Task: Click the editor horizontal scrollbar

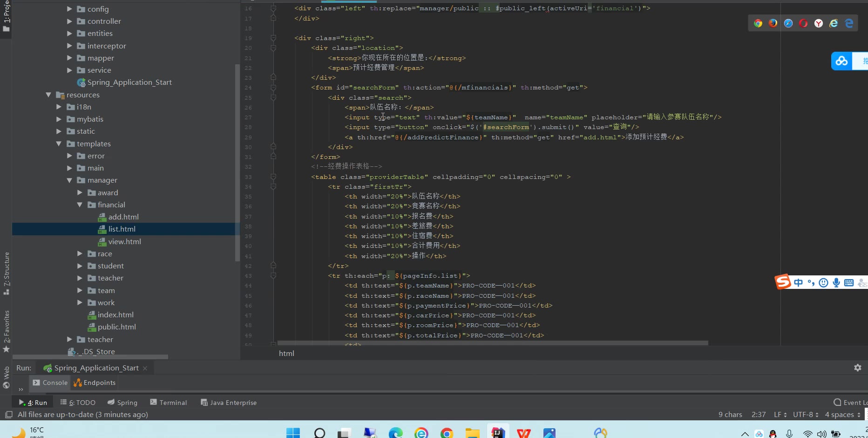Action: (493, 343)
